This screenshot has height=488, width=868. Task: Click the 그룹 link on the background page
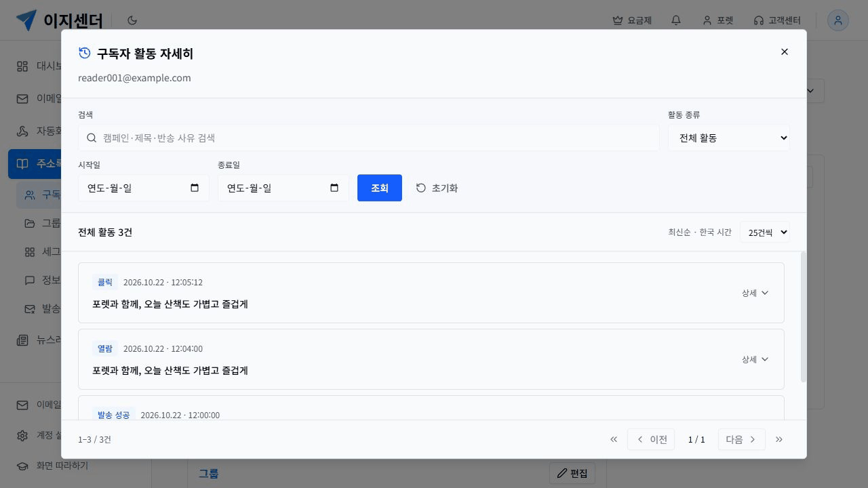[x=208, y=473]
